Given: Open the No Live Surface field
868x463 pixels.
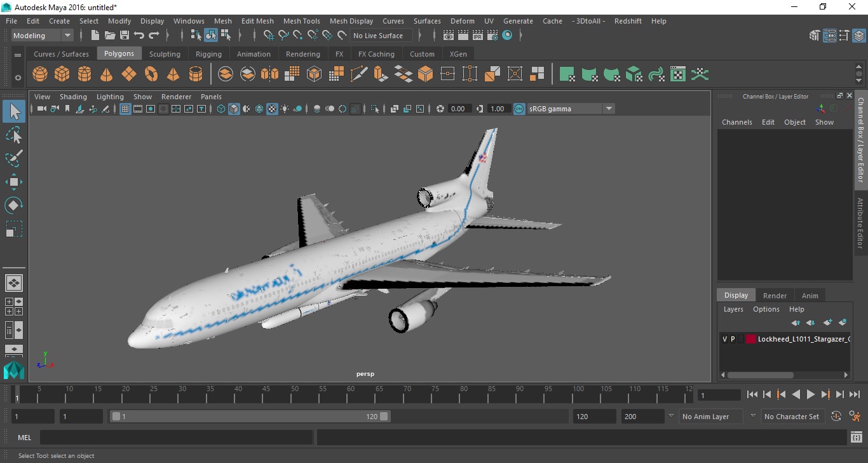Looking at the screenshot, I should pyautogui.click(x=381, y=36).
